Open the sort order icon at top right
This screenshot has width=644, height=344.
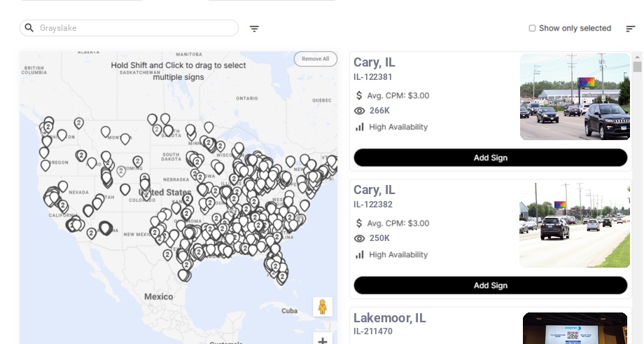coord(631,28)
